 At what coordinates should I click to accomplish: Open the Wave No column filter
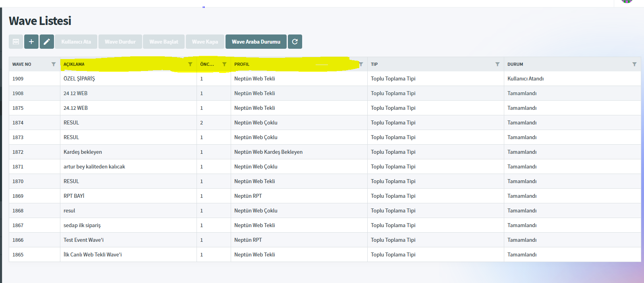54,64
